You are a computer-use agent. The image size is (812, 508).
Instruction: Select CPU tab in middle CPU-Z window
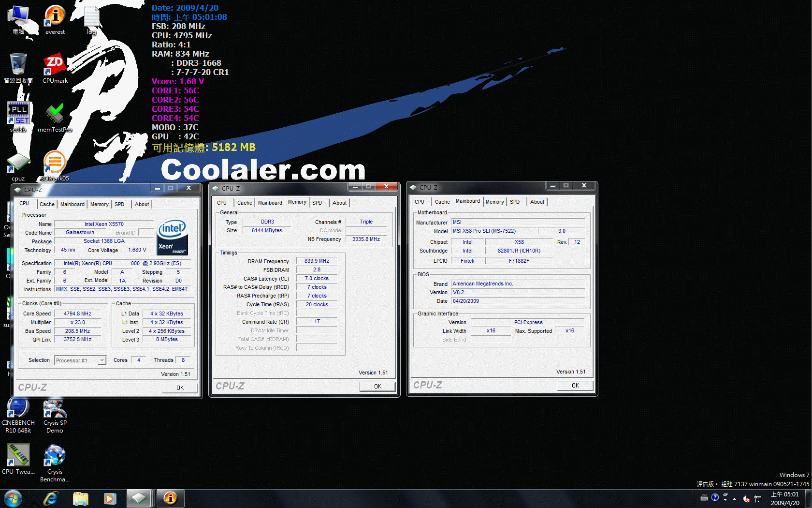[222, 203]
